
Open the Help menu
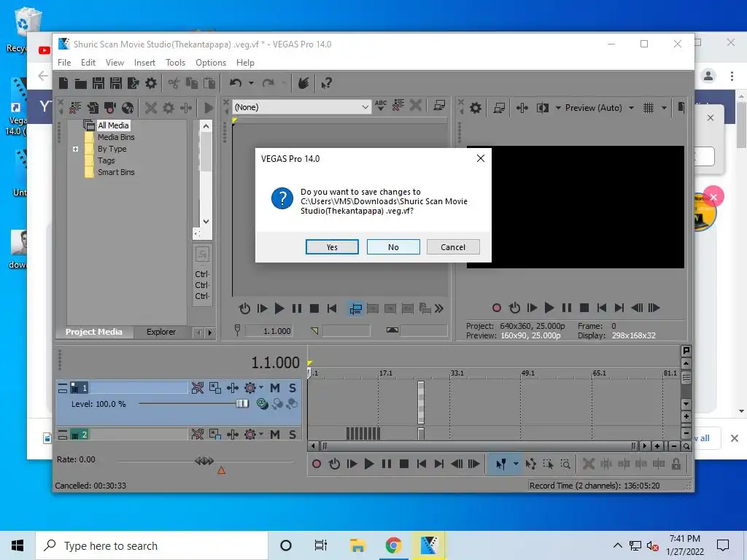[x=245, y=63]
